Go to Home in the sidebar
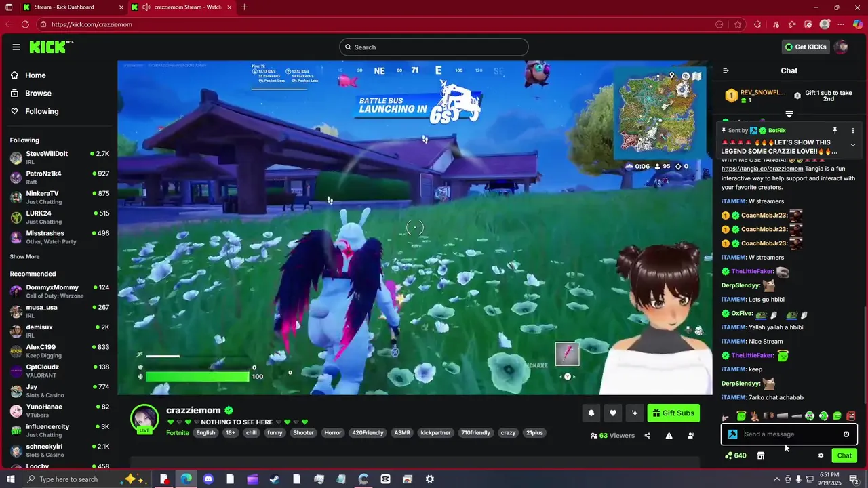The image size is (868, 488). (x=29, y=75)
